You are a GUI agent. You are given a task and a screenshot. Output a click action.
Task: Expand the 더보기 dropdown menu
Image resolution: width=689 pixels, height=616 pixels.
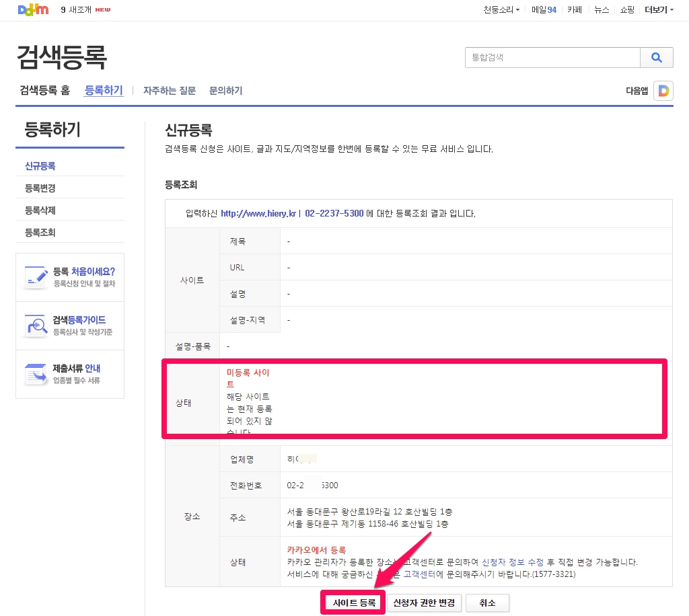pyautogui.click(x=657, y=9)
